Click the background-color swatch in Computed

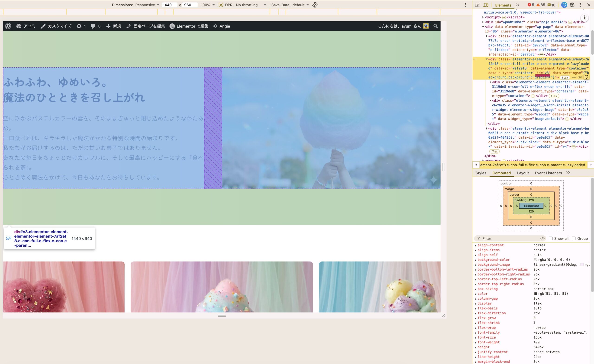[x=536, y=260]
